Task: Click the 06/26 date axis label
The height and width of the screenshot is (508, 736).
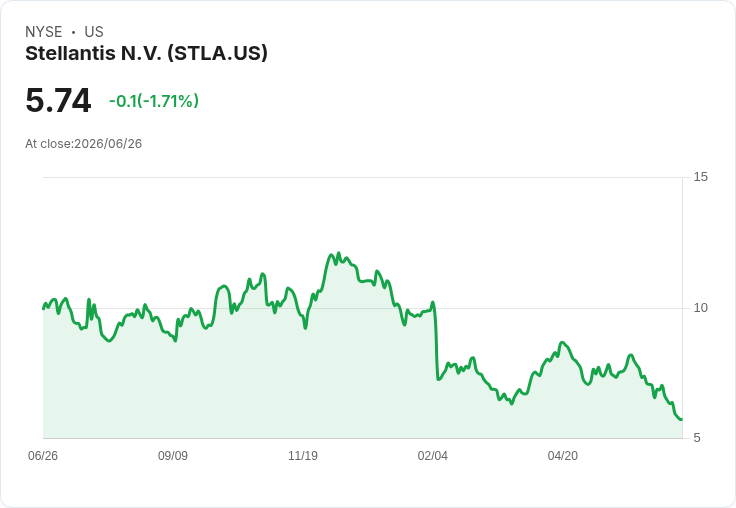Action: [x=43, y=455]
